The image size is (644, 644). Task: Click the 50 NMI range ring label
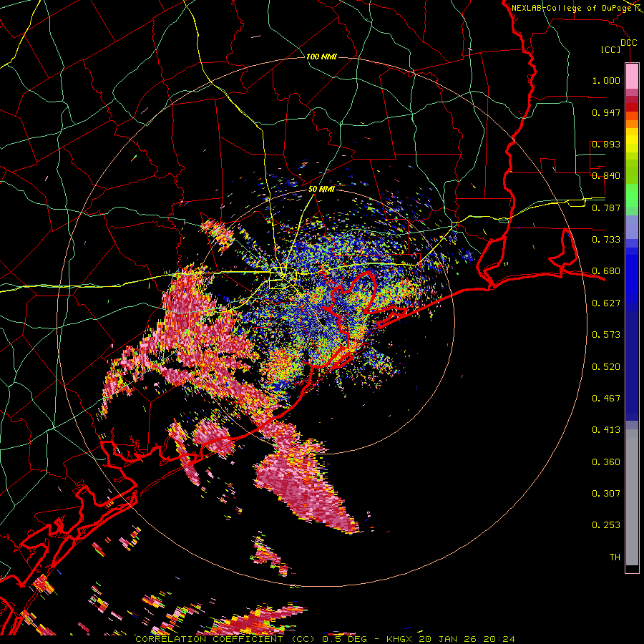tap(321, 190)
